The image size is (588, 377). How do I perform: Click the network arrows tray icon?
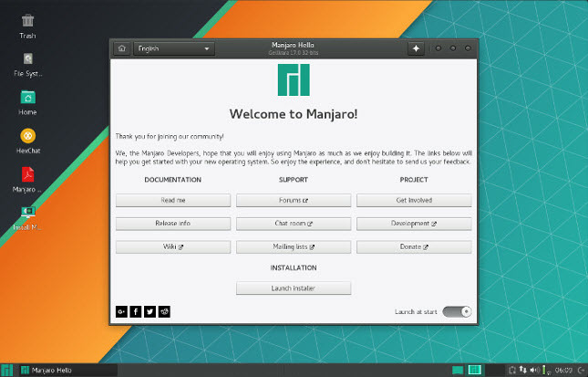coord(522,371)
